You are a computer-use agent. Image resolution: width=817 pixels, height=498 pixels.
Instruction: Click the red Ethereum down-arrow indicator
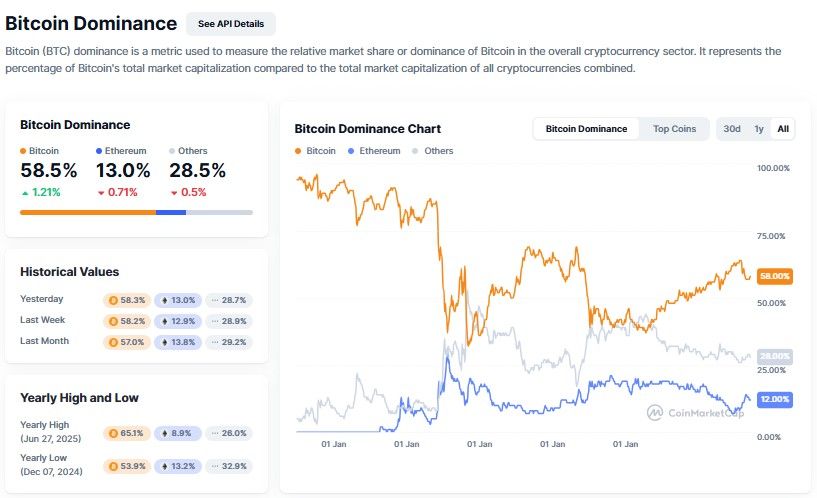99,192
